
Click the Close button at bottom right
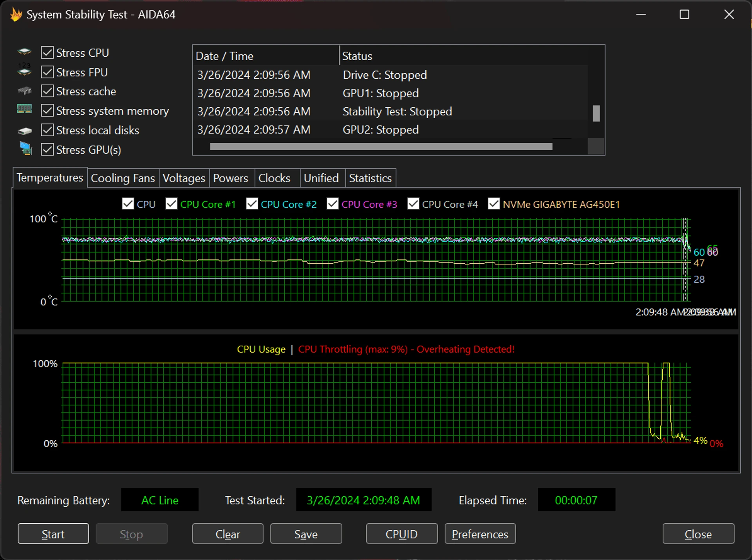[x=698, y=534]
